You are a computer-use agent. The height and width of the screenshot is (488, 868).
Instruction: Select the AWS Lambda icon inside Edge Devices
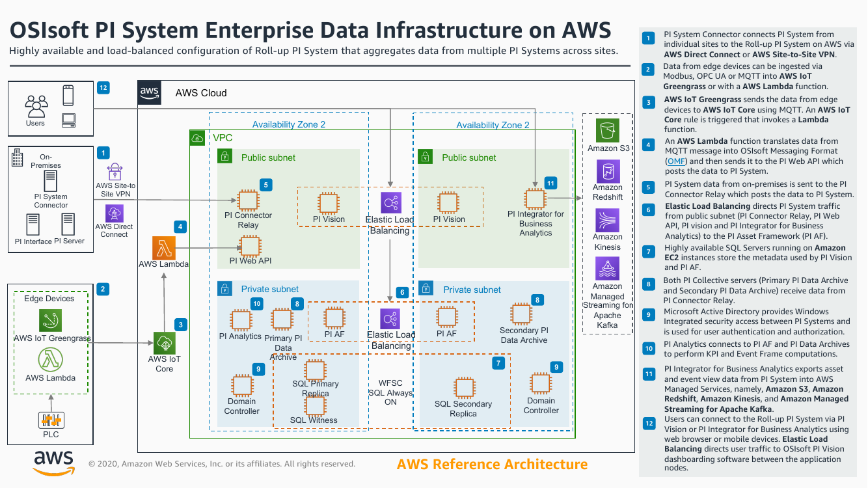[x=50, y=360]
